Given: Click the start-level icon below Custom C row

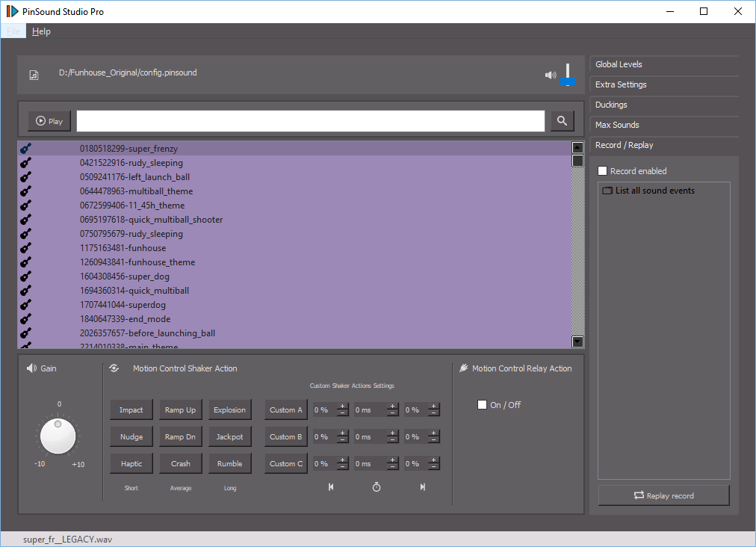Looking at the screenshot, I should 331,487.
